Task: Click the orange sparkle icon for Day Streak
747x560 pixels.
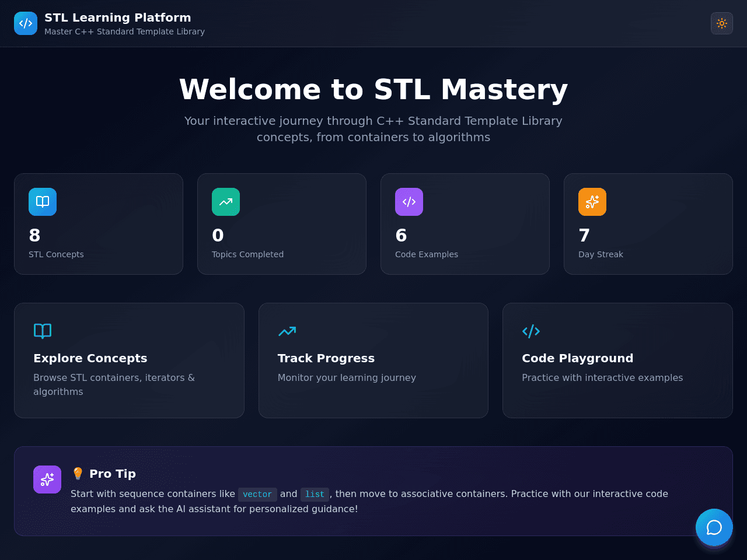Action: click(592, 202)
